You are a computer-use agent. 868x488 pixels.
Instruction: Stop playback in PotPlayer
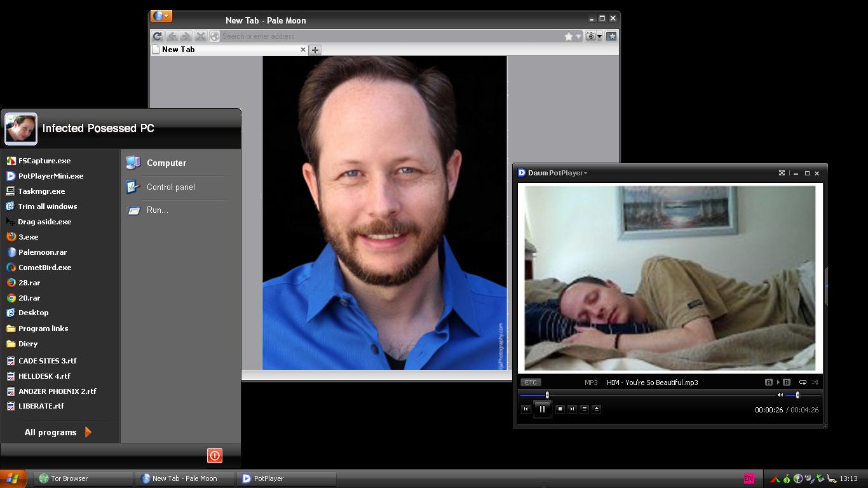(x=560, y=409)
